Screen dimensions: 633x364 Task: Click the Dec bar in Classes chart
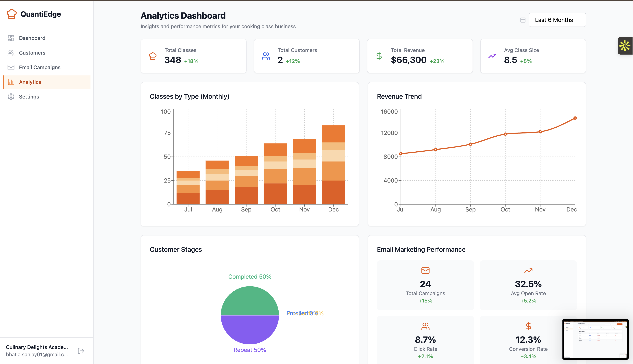click(x=333, y=165)
